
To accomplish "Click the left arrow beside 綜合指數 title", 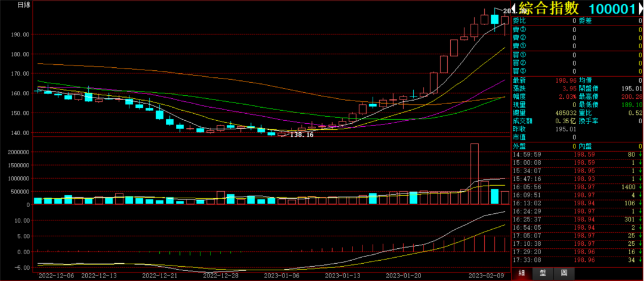I will click(x=515, y=8).
